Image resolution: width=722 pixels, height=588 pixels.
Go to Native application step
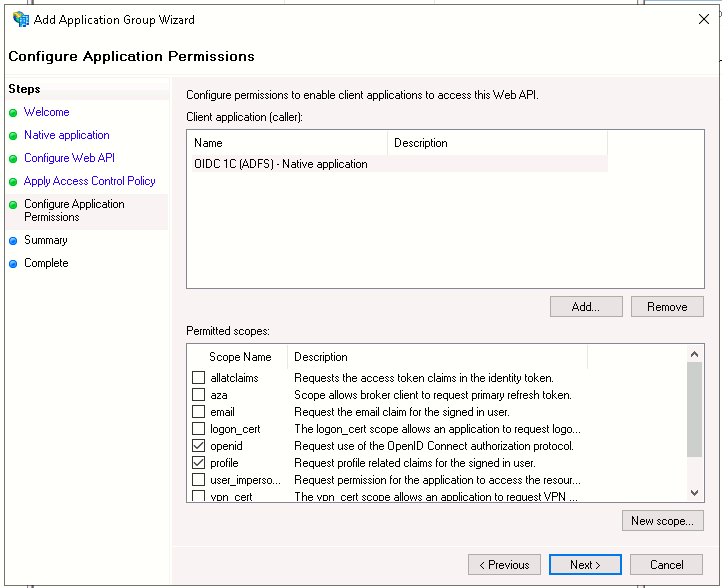pos(67,136)
